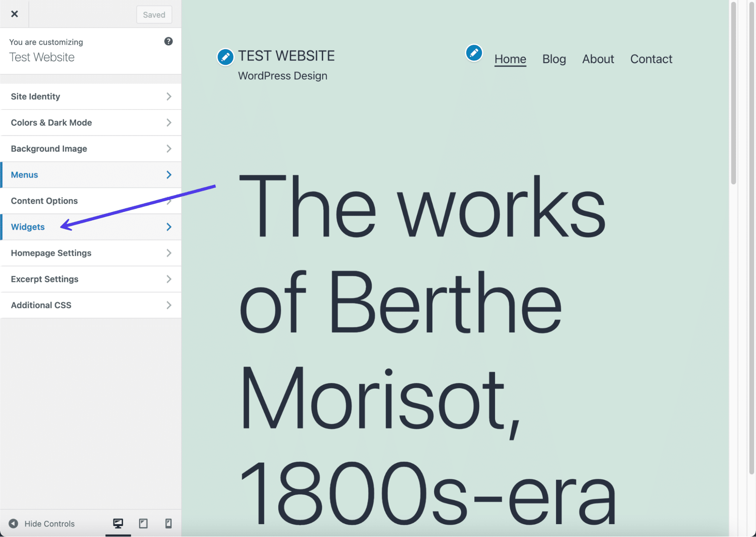This screenshot has height=537, width=756.
Task: Click the mobile preview icon
Action: click(168, 524)
